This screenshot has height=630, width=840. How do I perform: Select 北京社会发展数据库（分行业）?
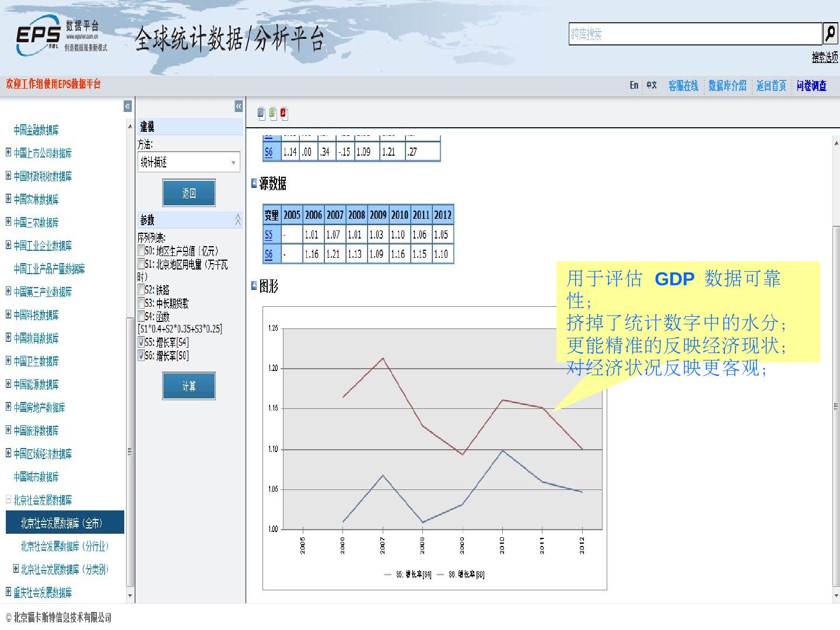pyautogui.click(x=65, y=546)
